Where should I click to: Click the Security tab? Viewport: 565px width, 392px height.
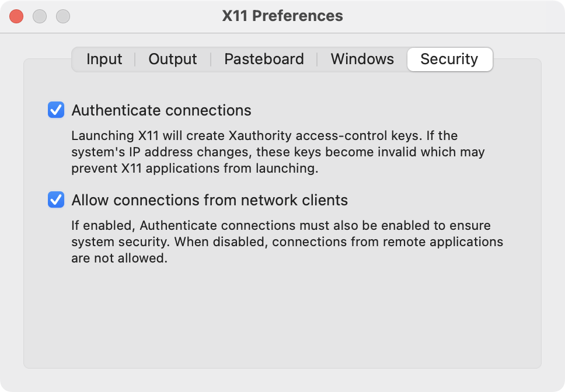coord(449,60)
